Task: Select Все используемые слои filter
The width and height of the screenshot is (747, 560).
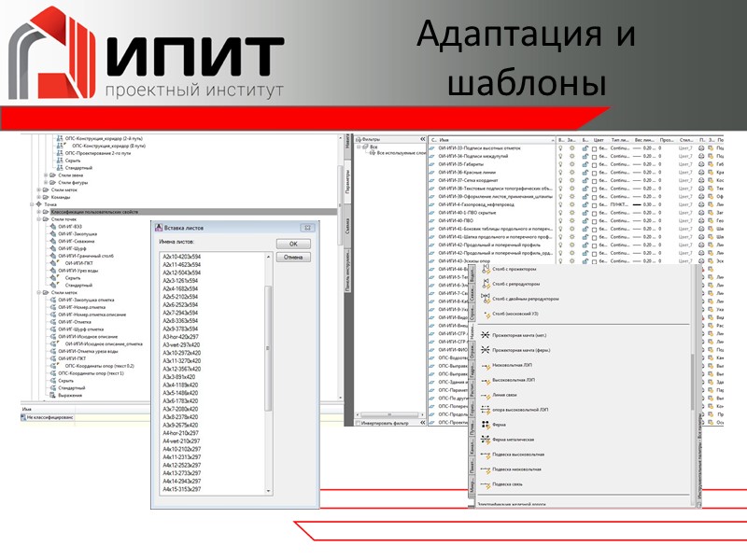Action: [x=397, y=153]
